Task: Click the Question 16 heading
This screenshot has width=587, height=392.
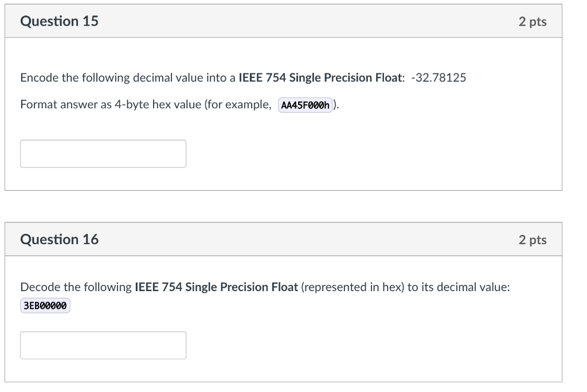Action: point(59,240)
